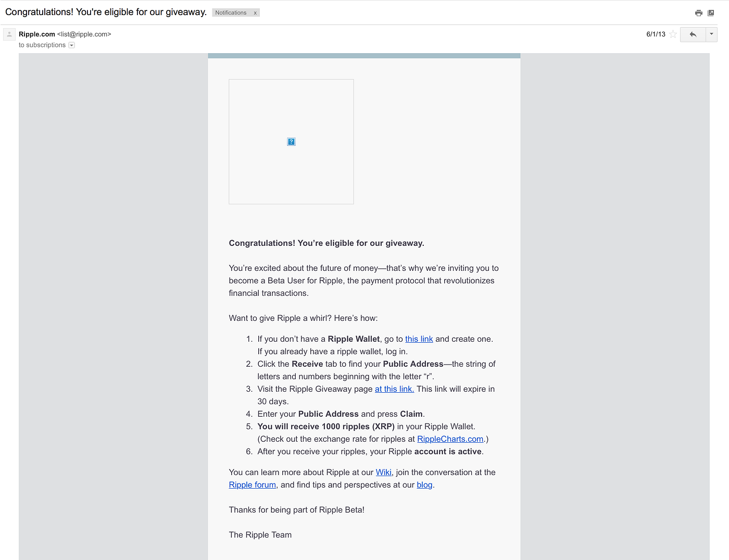Visit the RippleCharts.com link
This screenshot has height=560, width=729.
click(x=450, y=439)
